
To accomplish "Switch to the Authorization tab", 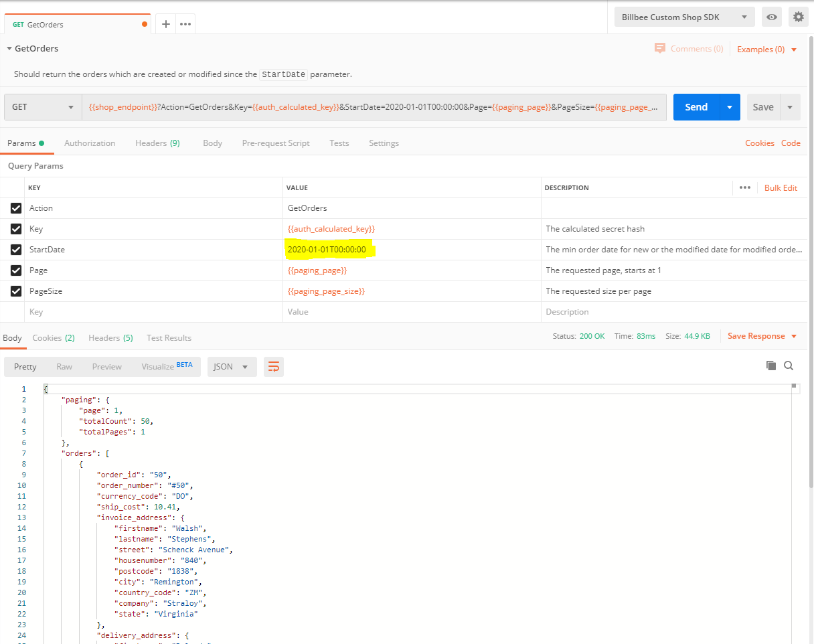I will coord(90,143).
